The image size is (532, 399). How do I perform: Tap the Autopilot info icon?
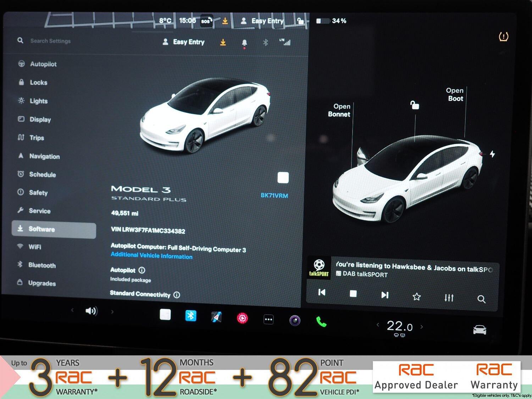142,270
